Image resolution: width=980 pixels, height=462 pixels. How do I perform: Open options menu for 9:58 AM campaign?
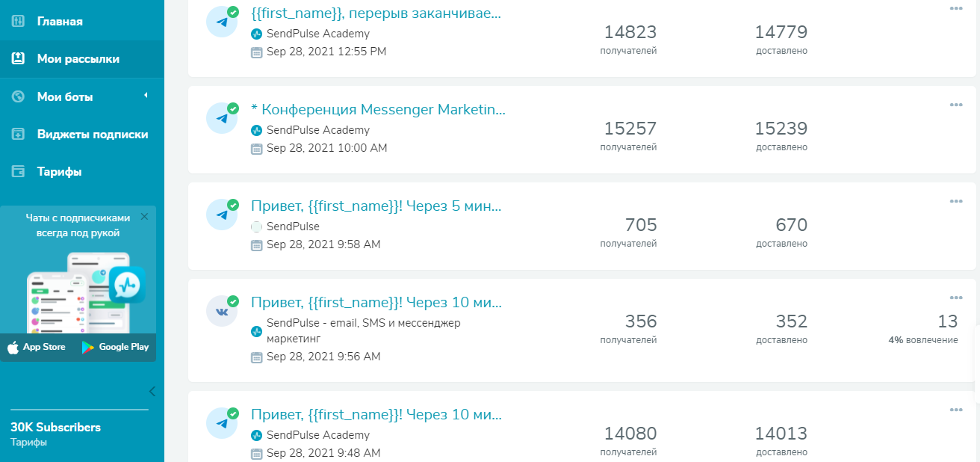tap(956, 201)
